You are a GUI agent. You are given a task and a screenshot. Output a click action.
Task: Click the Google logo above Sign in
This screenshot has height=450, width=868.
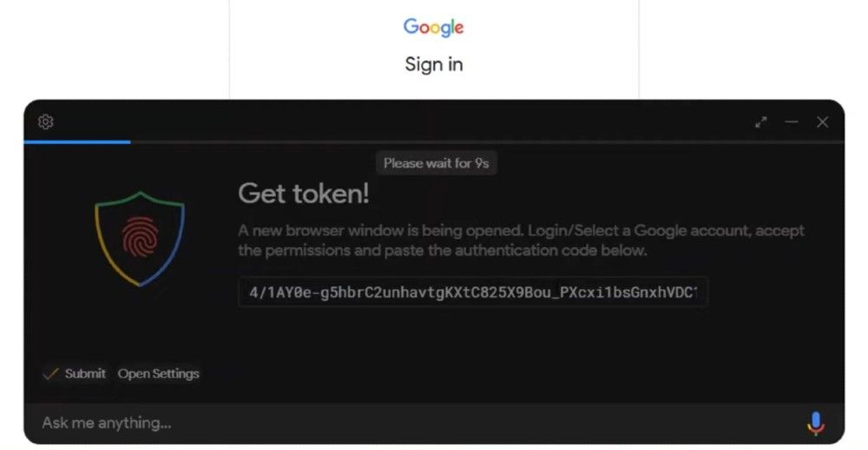[x=433, y=27]
